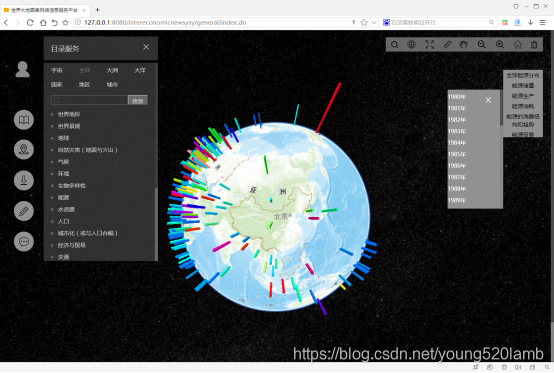Expand the 能源 catalog item

(63, 198)
